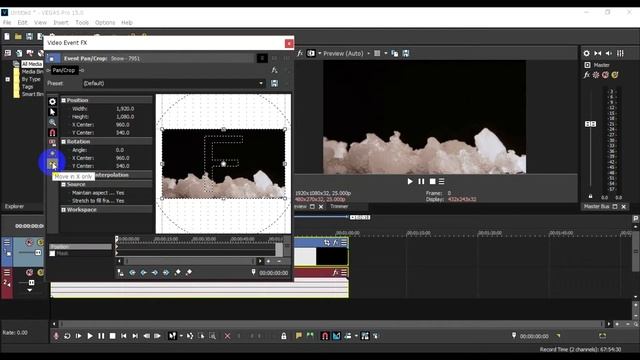Save the preset with the disk icon
The image size is (640, 360).
[274, 83]
